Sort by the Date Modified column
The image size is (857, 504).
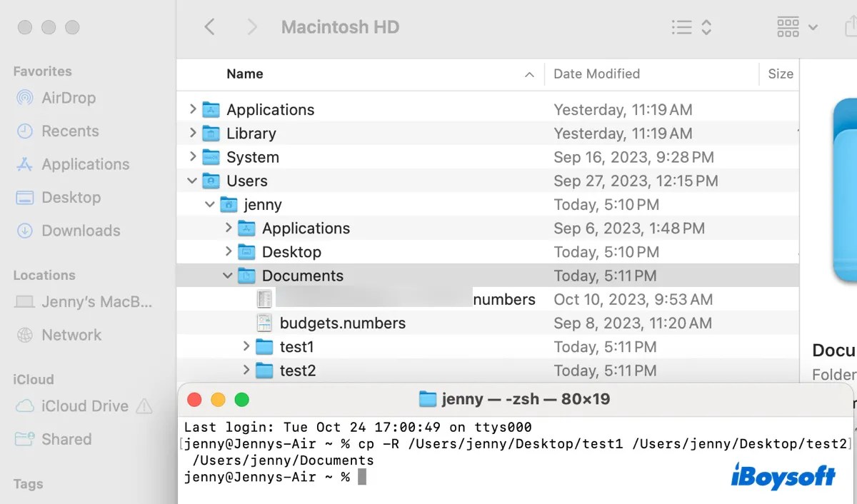597,74
